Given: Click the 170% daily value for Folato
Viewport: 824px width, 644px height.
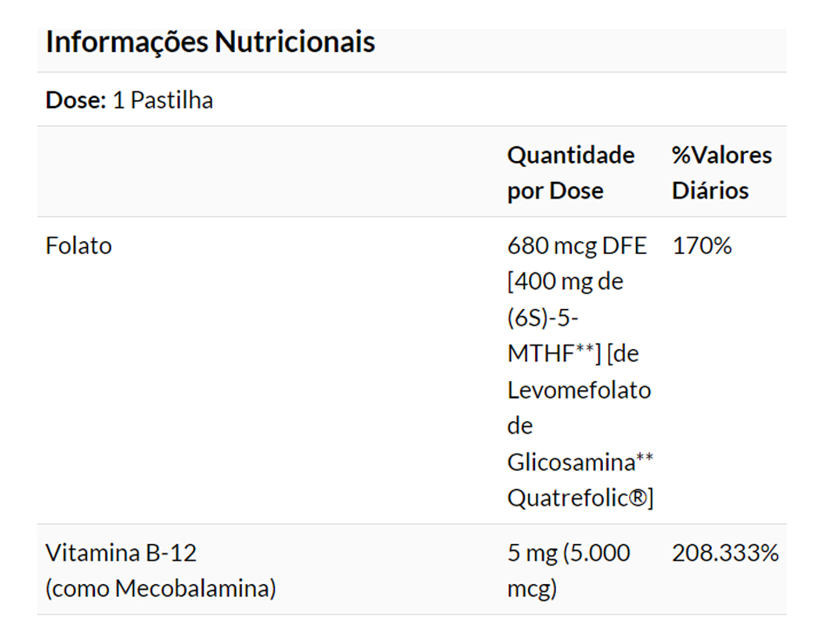Looking at the screenshot, I should point(701,245).
